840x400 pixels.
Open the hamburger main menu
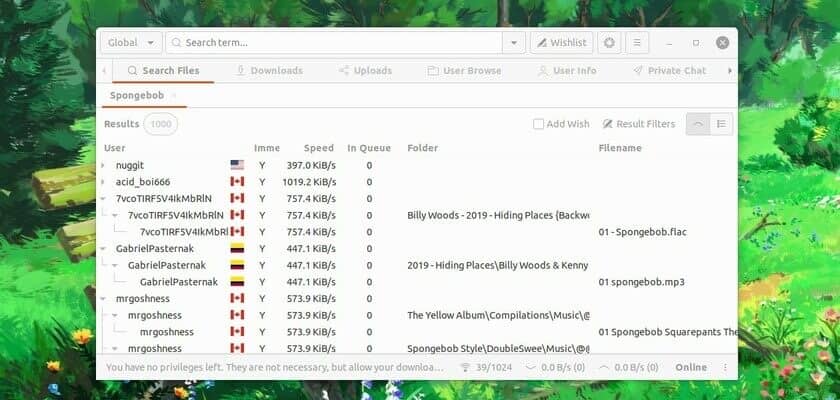click(x=637, y=43)
